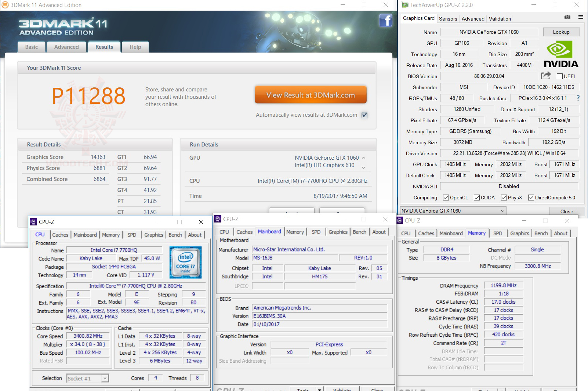Image resolution: width=588 pixels, height=391 pixels.
Task: Toggle the OpenCL checkbox
Action: coord(446,198)
